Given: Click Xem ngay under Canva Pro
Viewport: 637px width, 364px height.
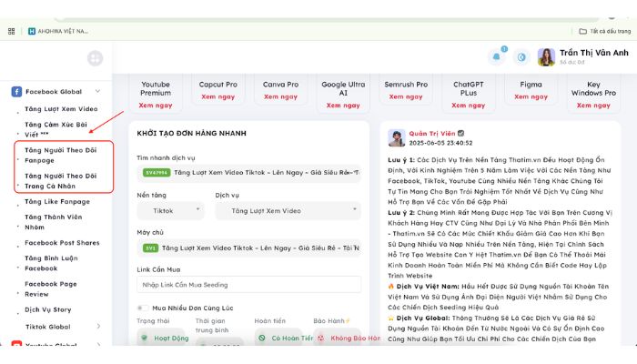Looking at the screenshot, I should coord(280,96).
